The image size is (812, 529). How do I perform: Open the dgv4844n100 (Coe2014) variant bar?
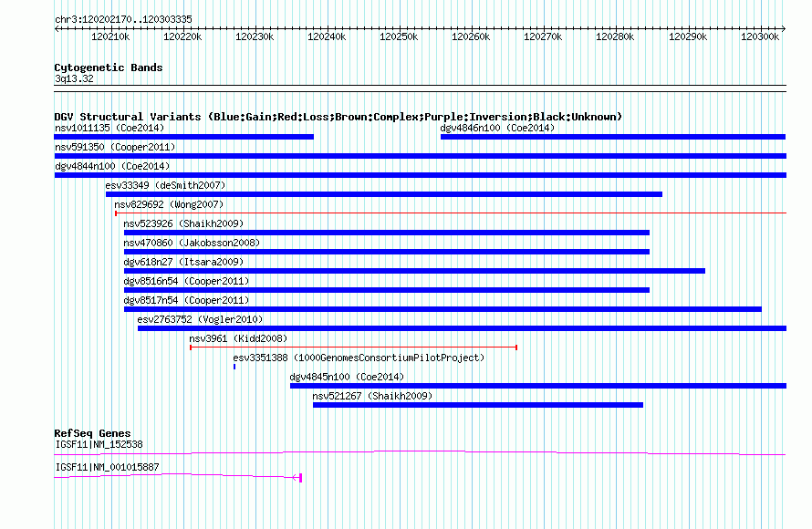420,175
